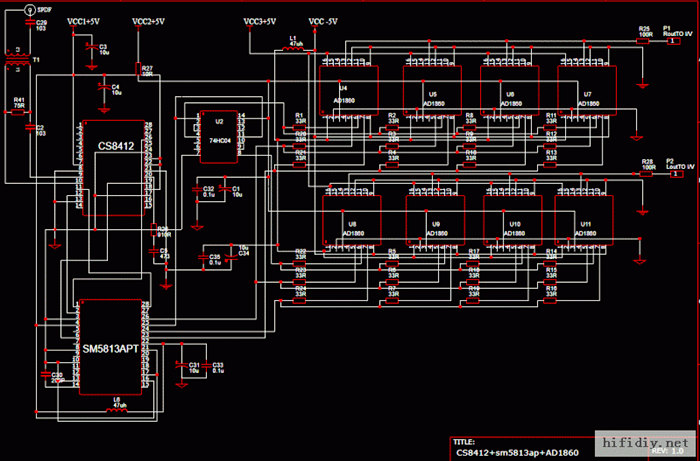This screenshot has height=461, width=700.
Task: Select the R22 33R resistor symbol
Action: click(x=299, y=264)
